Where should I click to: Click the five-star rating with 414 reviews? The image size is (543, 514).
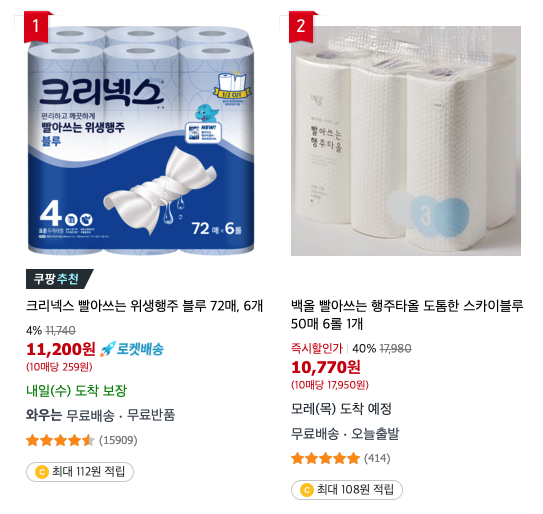(x=341, y=458)
